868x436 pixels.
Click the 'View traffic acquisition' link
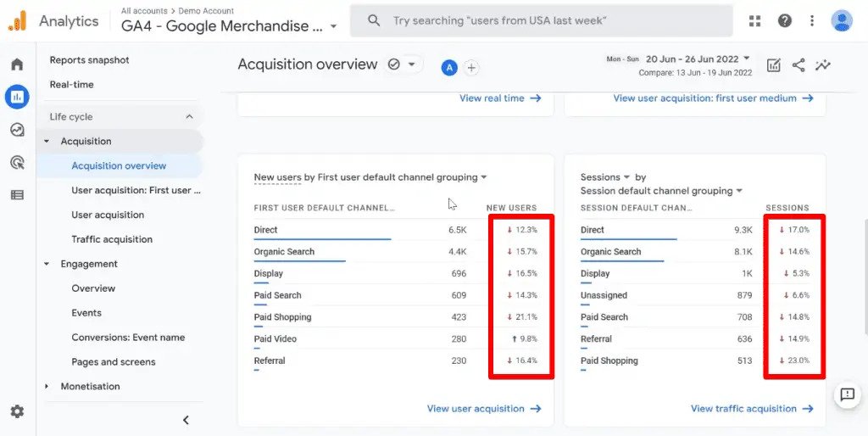752,409
